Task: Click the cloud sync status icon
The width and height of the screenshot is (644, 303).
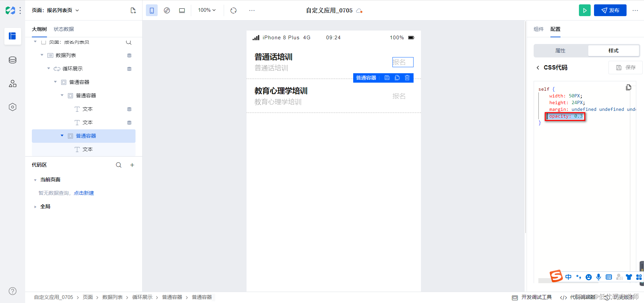Action: point(359,11)
